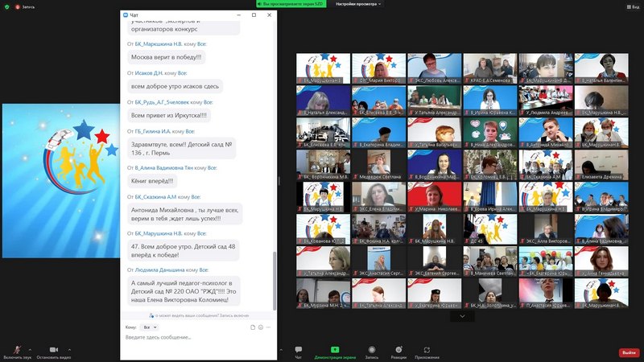Image resolution: width=644 pixels, height=362 pixels.
Task: Click message 'всем доброе утро исаков сдесь'
Action: [175, 87]
